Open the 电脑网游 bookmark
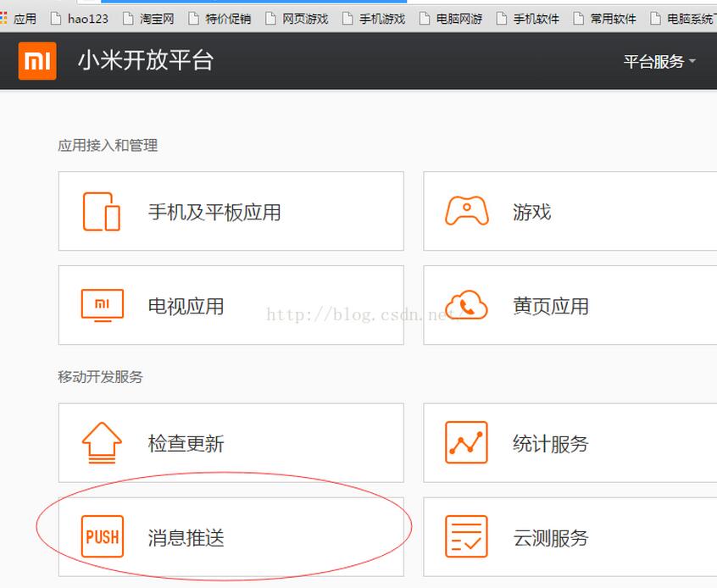 [x=451, y=19]
